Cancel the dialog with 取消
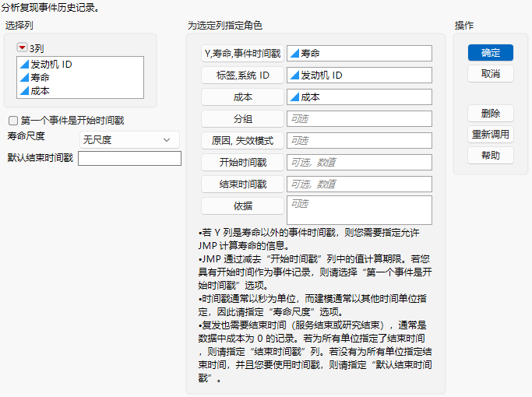This screenshot has height=397, width=532. pyautogui.click(x=490, y=74)
